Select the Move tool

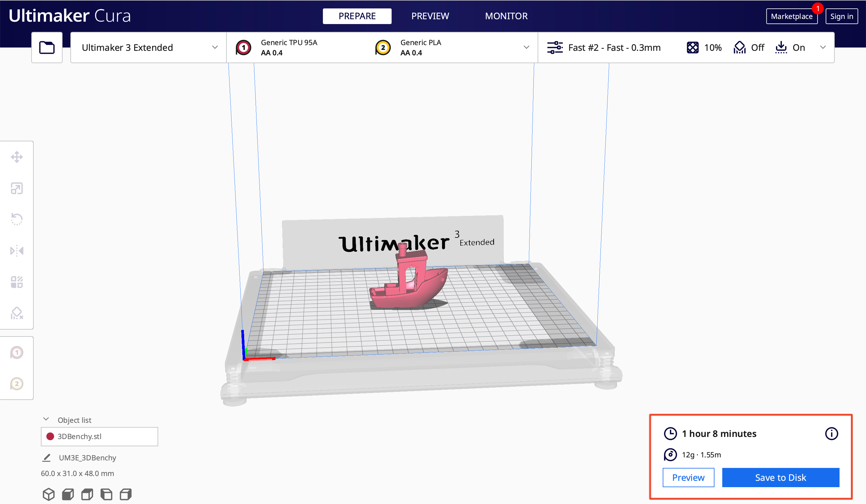17,157
